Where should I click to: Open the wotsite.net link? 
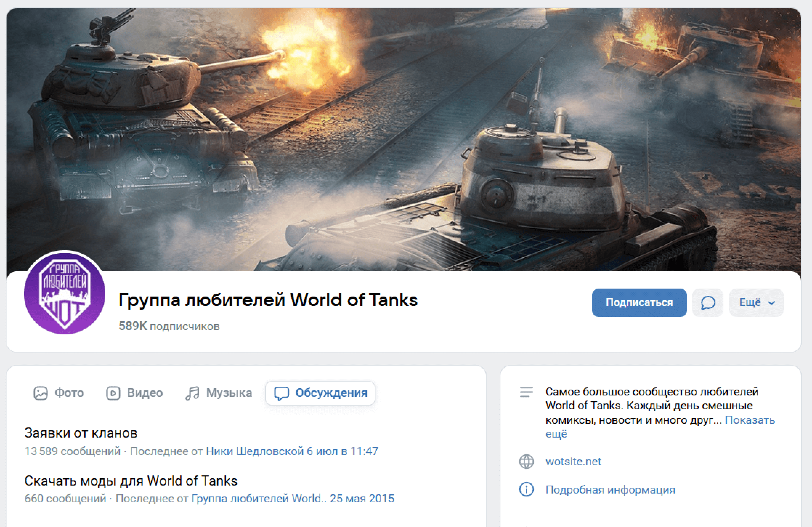[573, 462]
